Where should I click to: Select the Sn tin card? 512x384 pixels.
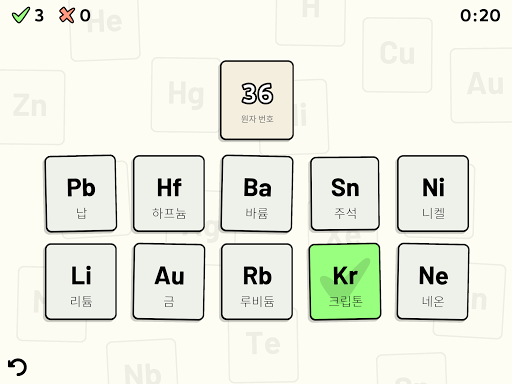pyautogui.click(x=345, y=194)
